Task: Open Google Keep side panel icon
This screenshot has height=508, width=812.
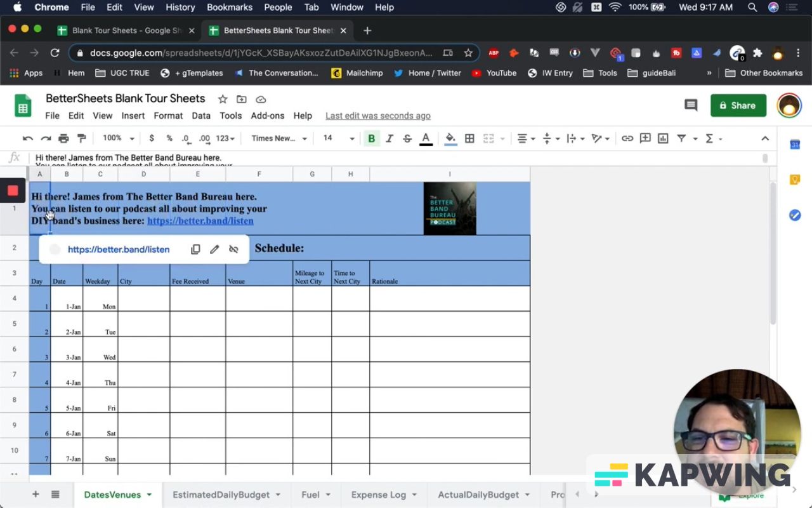Action: pyautogui.click(x=795, y=180)
